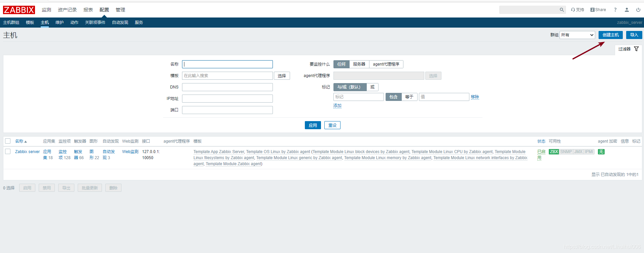Image resolution: width=644 pixels, height=253 pixels.
Task: Click the search magnifier icon
Action: pyautogui.click(x=562, y=10)
